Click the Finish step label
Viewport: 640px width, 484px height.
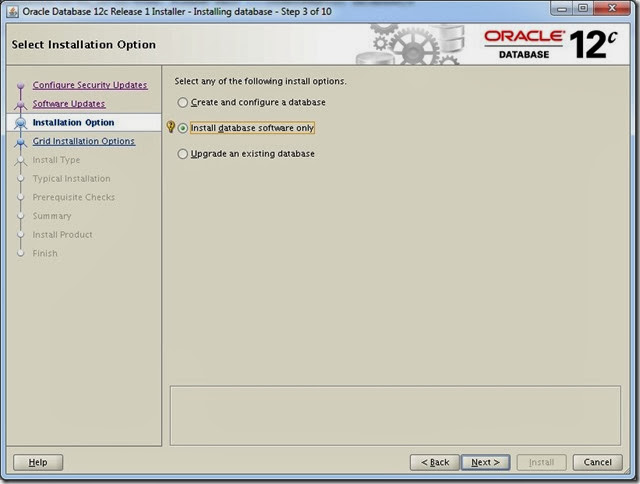pyautogui.click(x=45, y=253)
